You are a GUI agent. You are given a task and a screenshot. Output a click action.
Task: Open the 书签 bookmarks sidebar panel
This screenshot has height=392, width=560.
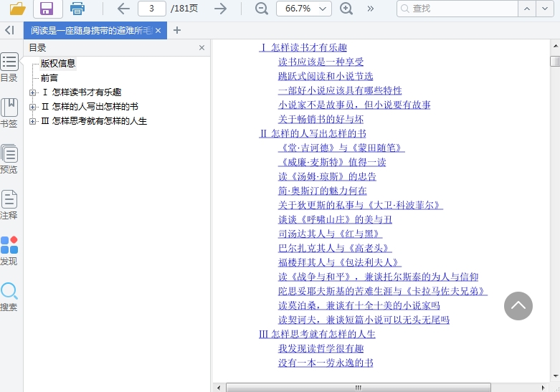(9, 113)
